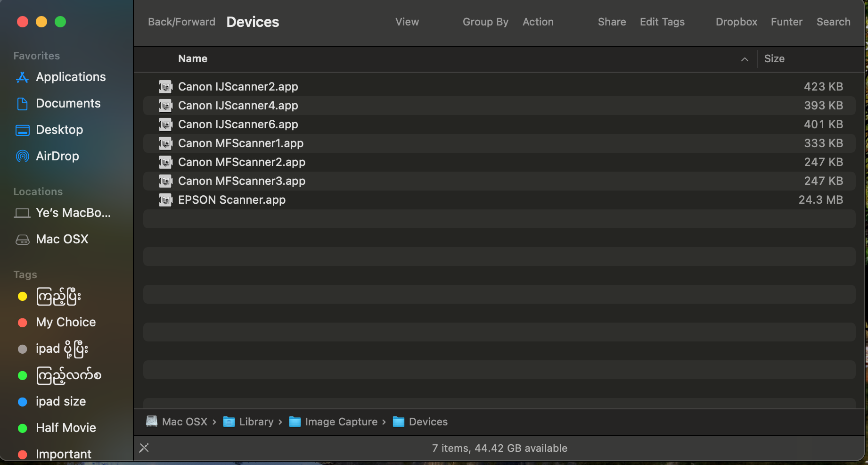Screen dimensions: 868x465
Task: Toggle sort order arrow in Name column
Action: [745, 59]
